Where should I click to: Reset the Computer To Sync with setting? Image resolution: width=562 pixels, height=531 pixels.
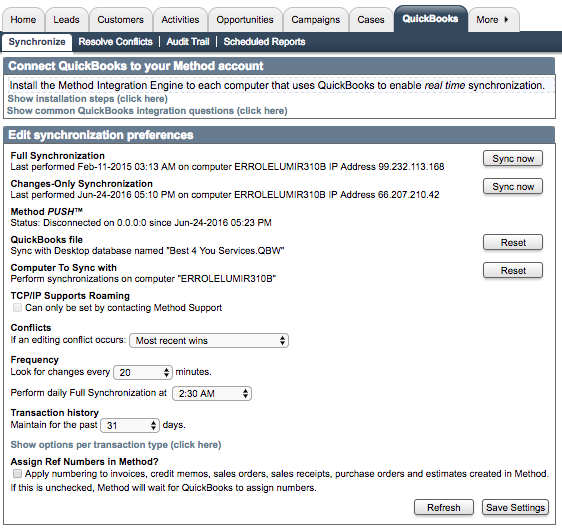click(513, 270)
